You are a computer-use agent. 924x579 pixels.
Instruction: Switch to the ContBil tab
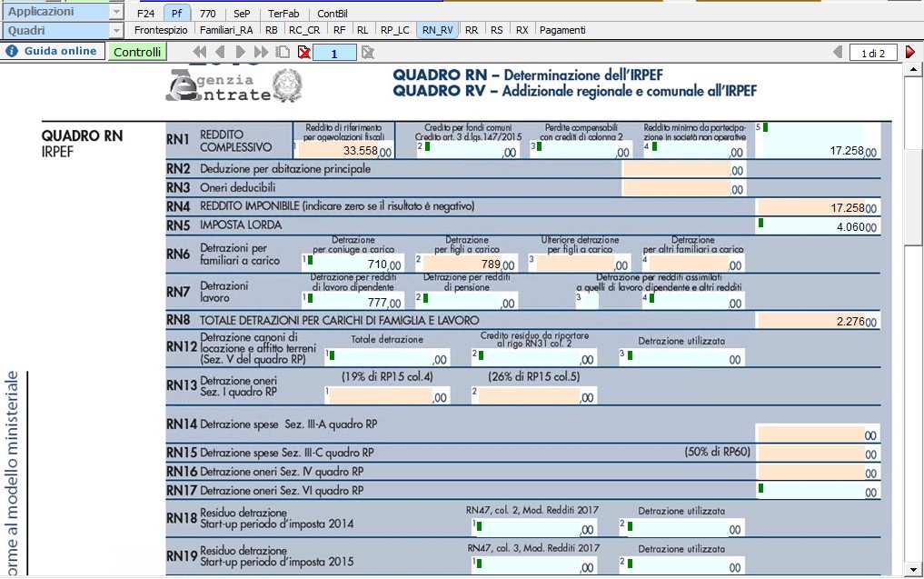(x=333, y=13)
